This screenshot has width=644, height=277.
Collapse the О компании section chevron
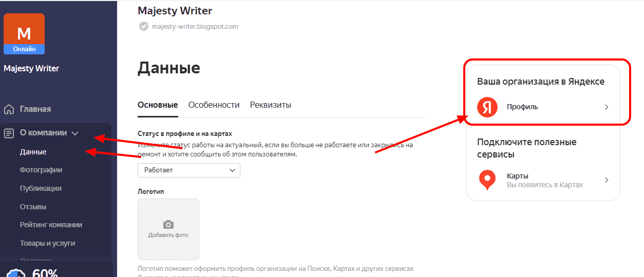click(75, 133)
